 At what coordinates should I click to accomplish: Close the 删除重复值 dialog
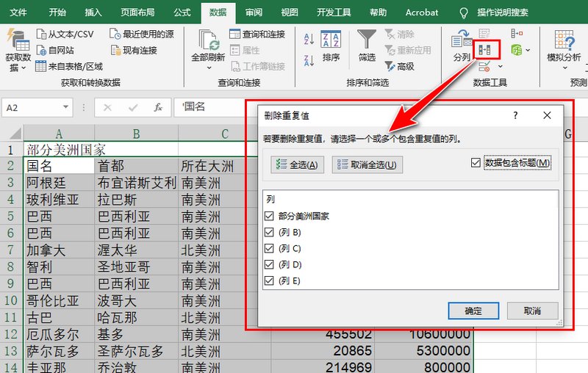tap(547, 115)
